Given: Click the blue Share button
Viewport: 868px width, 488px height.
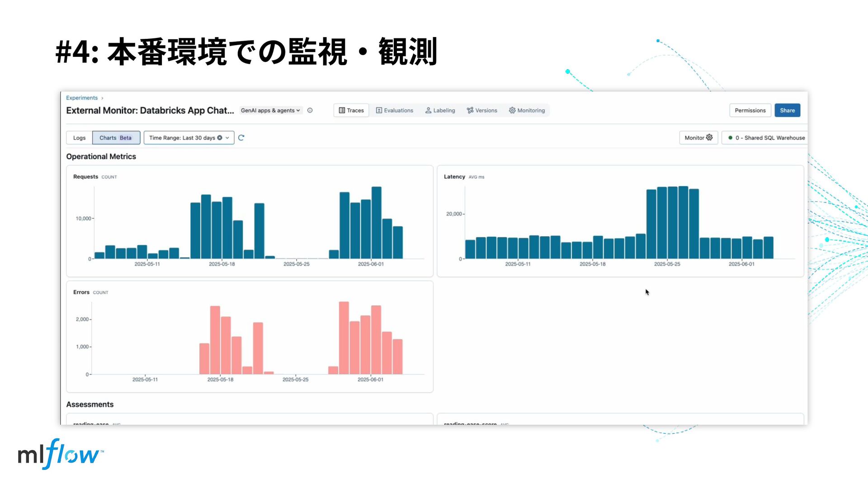Looking at the screenshot, I should point(787,110).
